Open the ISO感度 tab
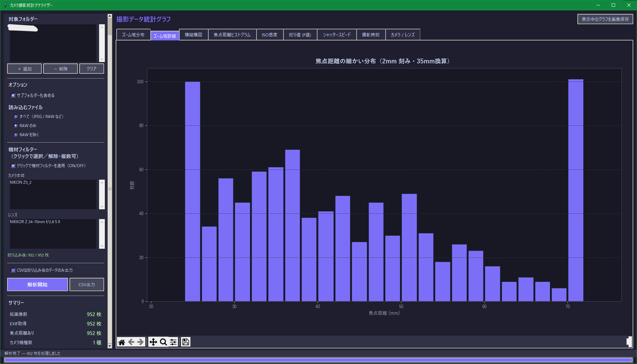This screenshot has height=364, width=637. [270, 34]
